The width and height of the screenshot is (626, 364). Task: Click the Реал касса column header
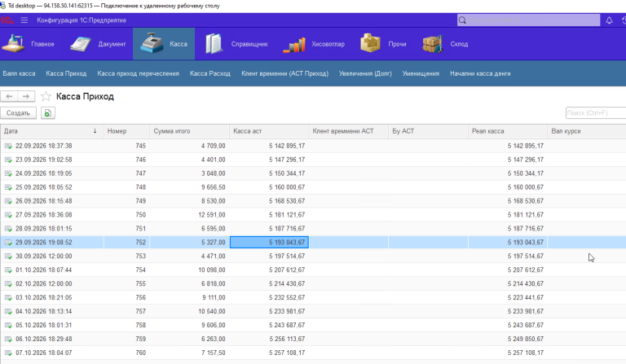pyautogui.click(x=508, y=131)
